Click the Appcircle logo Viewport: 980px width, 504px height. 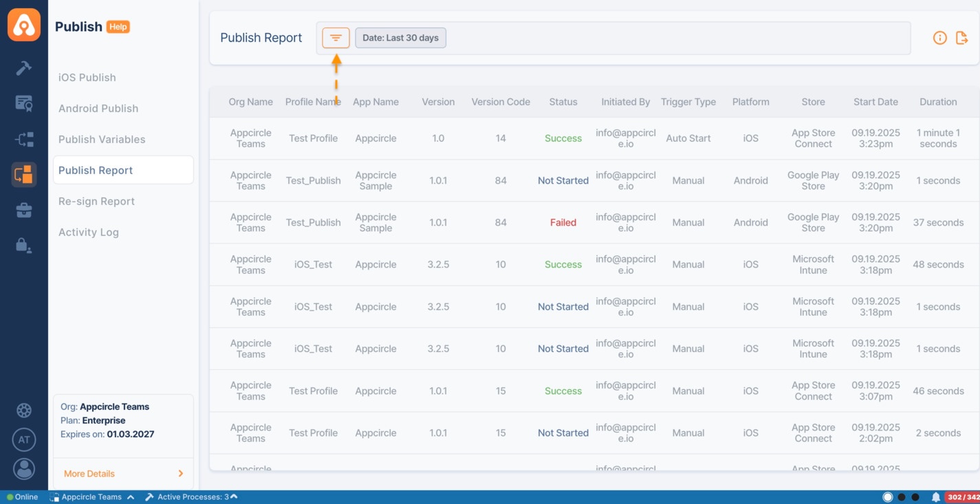pos(24,25)
